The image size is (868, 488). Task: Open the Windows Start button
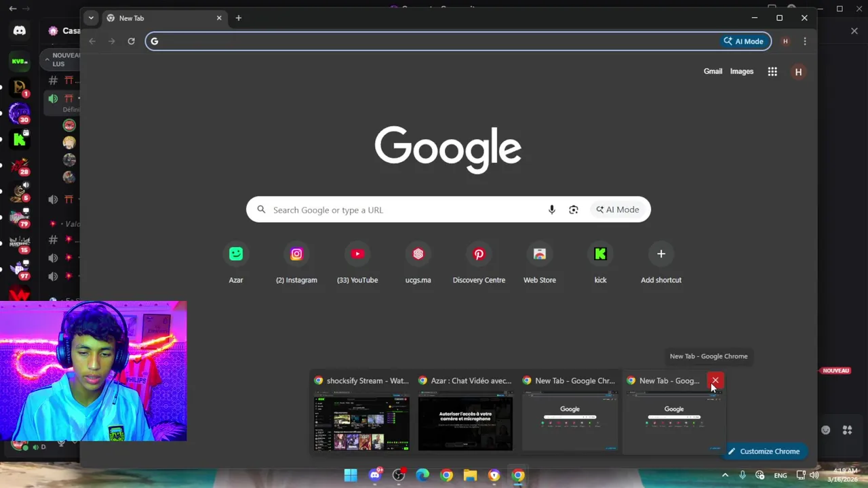point(351,475)
